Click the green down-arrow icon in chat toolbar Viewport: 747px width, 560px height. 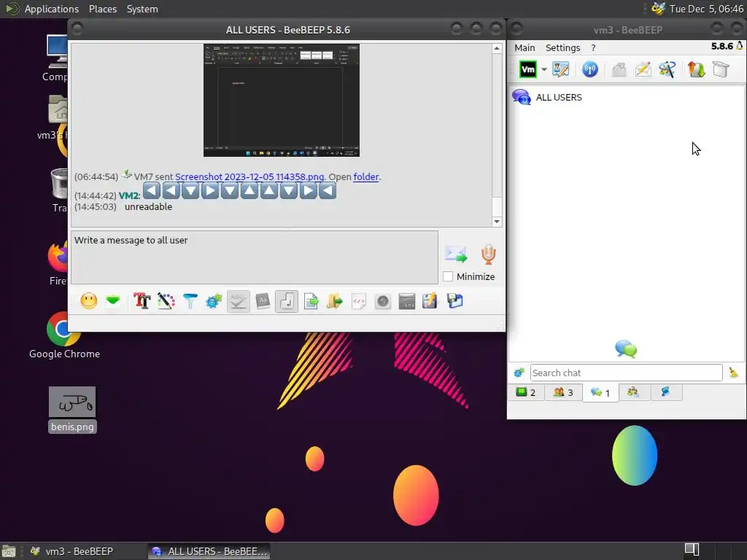113,301
